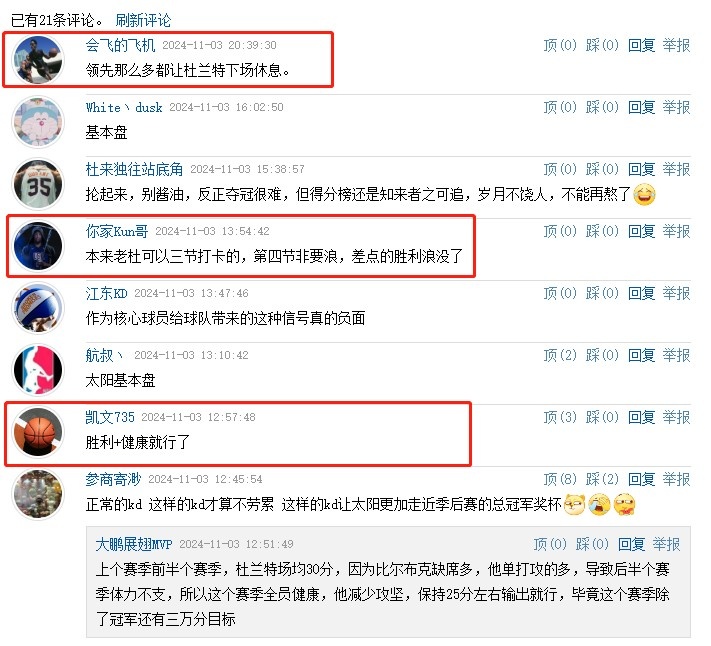Viewport: 711px width, 646px height.
Task: Click the 江东KD user avatar
Action: (38, 308)
